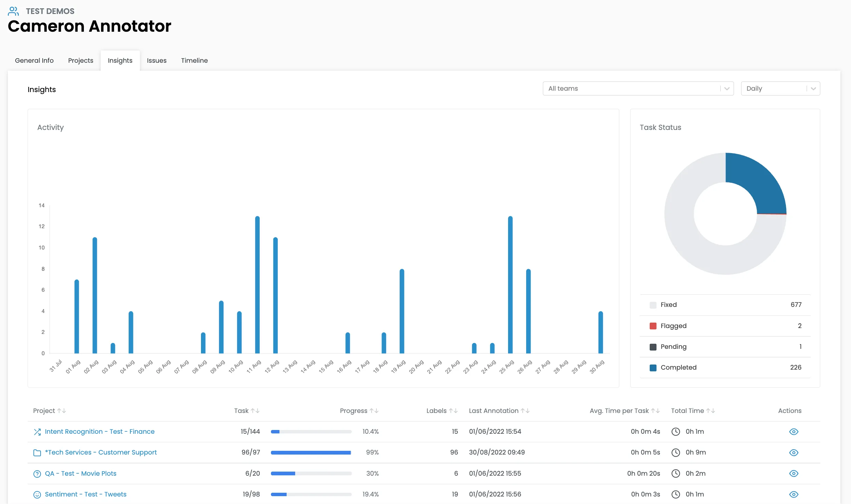Screen dimensions: 851x504
Task: Open Intent Recognition - Test - Finance link
Action: coord(100,431)
